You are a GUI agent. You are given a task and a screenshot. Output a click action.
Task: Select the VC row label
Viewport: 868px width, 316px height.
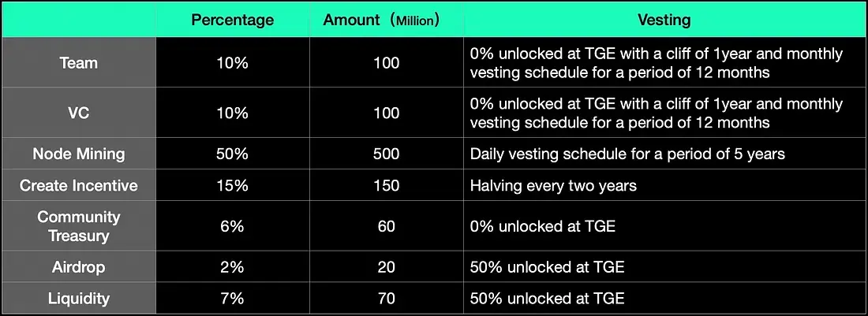(79, 113)
